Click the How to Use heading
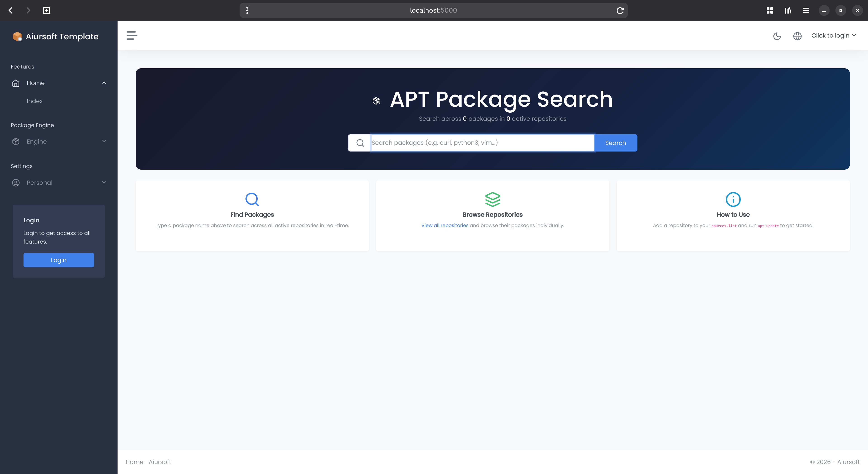The image size is (868, 474). coord(733,215)
